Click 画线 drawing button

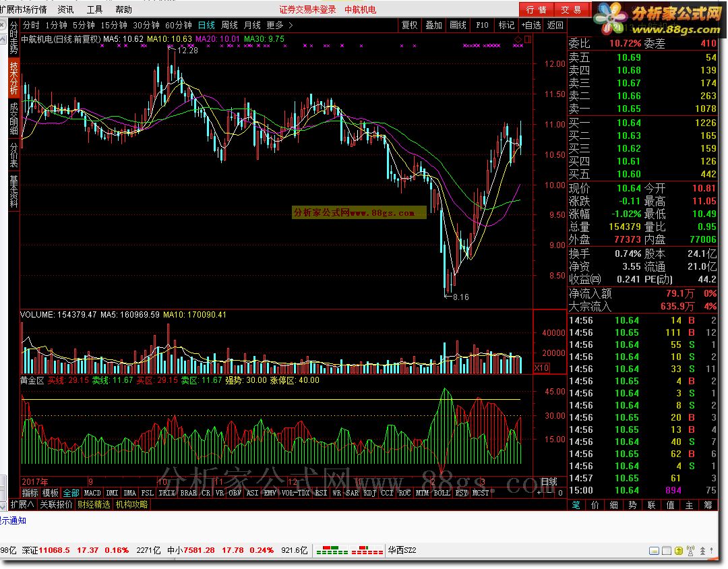pos(458,25)
